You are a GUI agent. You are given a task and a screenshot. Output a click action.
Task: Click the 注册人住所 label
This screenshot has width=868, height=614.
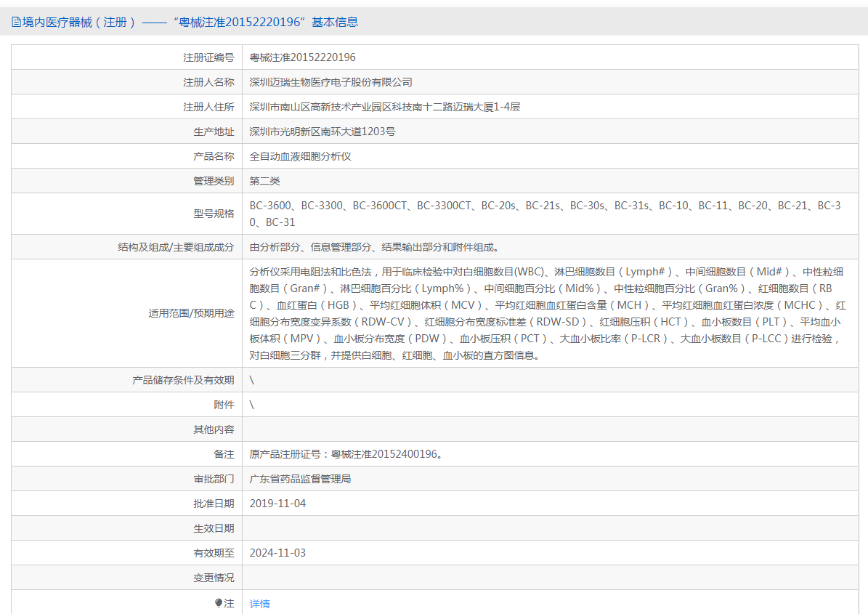(208, 107)
